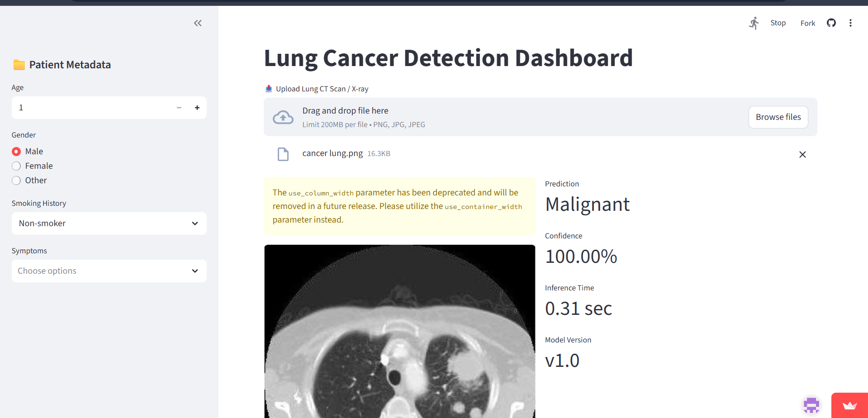Open the Symptoms multiselect dropdown

(x=109, y=271)
